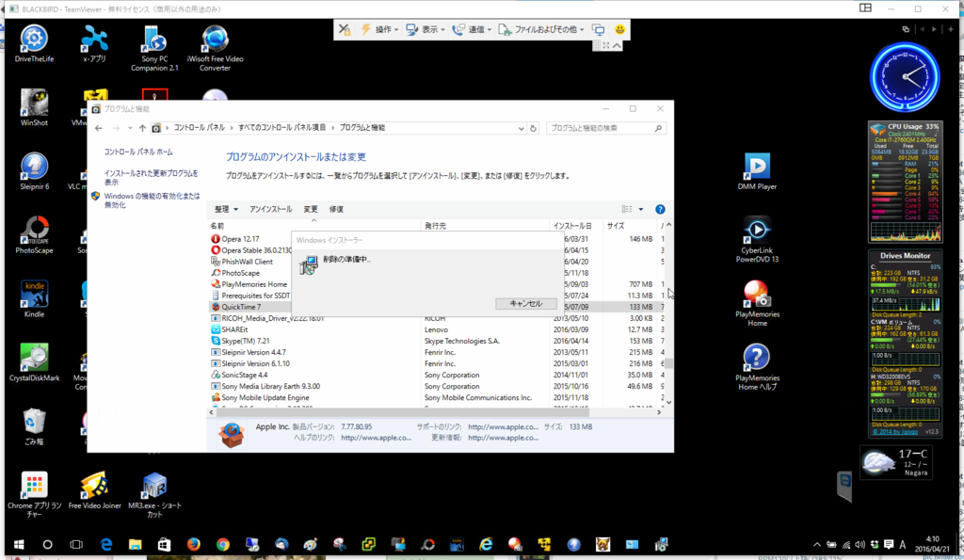Click 変更 in the command bar
Image resolution: width=964 pixels, height=560 pixels.
[311, 210]
